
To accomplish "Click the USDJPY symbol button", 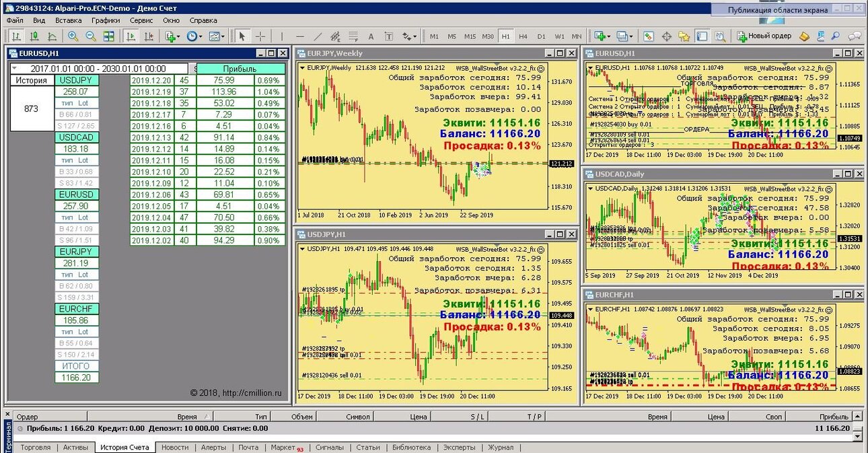I will [76, 80].
